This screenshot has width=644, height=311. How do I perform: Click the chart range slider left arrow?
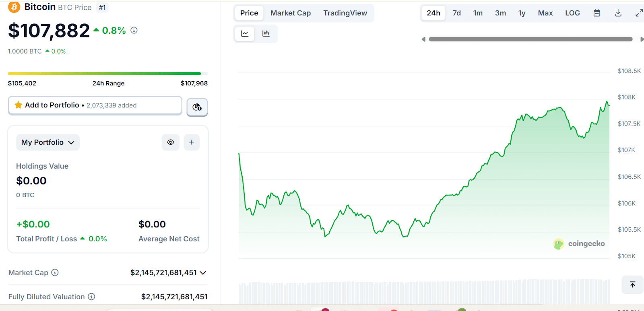423,39
